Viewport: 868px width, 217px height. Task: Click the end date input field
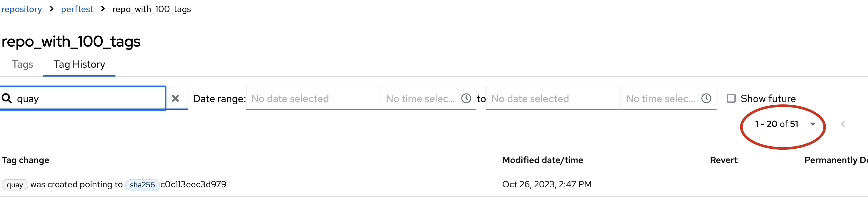(x=552, y=98)
